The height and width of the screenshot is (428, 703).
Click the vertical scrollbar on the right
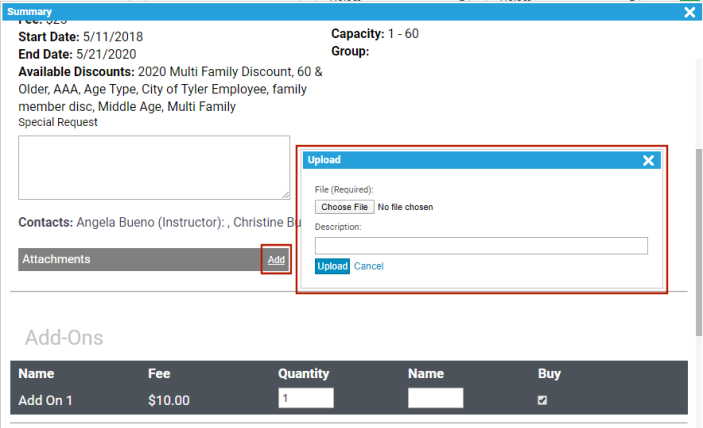click(698, 240)
